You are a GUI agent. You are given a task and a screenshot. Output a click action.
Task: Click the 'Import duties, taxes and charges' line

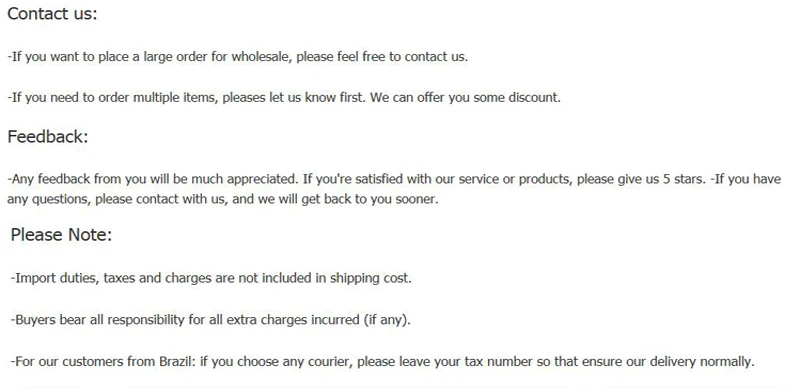211,278
